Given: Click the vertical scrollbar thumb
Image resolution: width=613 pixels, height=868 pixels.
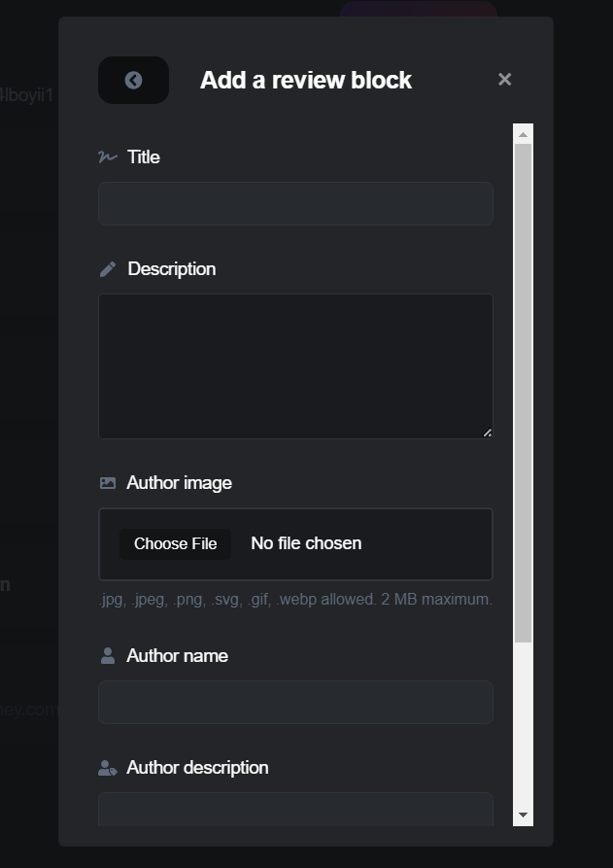Looking at the screenshot, I should pyautogui.click(x=524, y=389).
